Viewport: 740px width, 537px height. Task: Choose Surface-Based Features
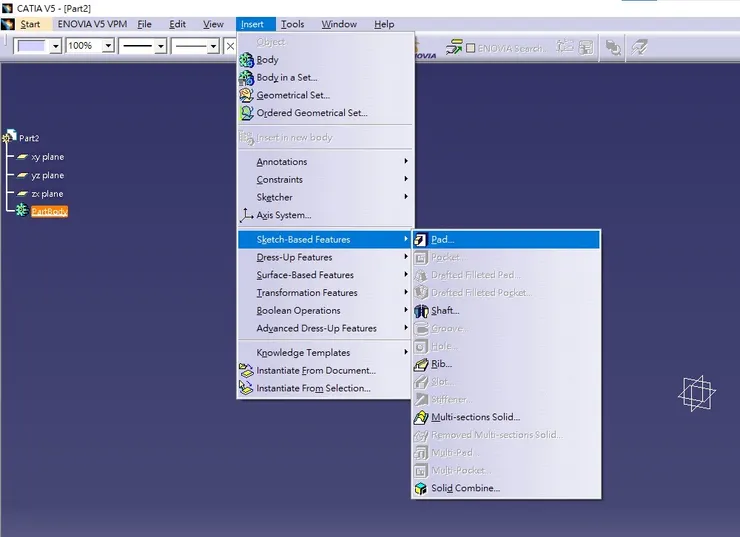pos(326,275)
